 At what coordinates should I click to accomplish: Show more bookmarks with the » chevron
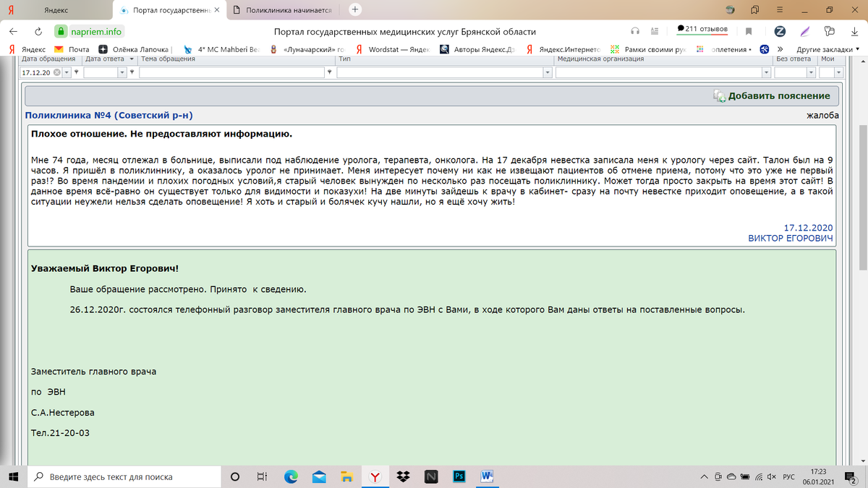pyautogui.click(x=780, y=49)
